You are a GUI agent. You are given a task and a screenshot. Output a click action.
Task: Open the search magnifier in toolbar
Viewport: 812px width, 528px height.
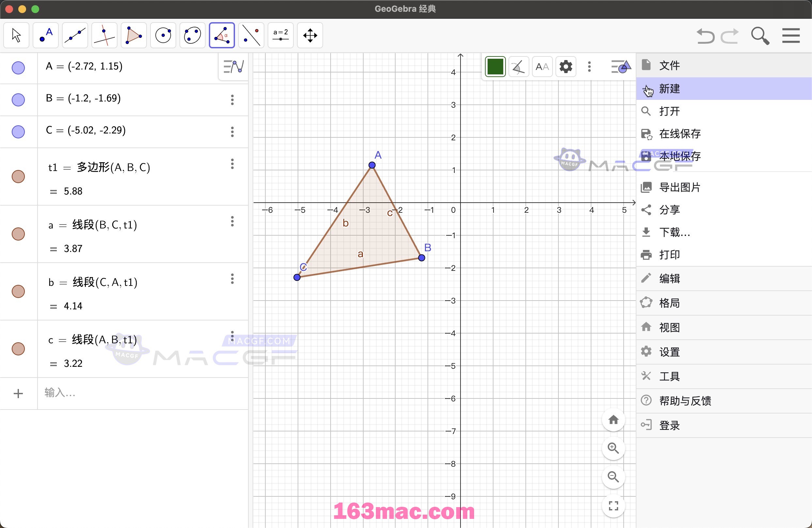pyautogui.click(x=760, y=36)
